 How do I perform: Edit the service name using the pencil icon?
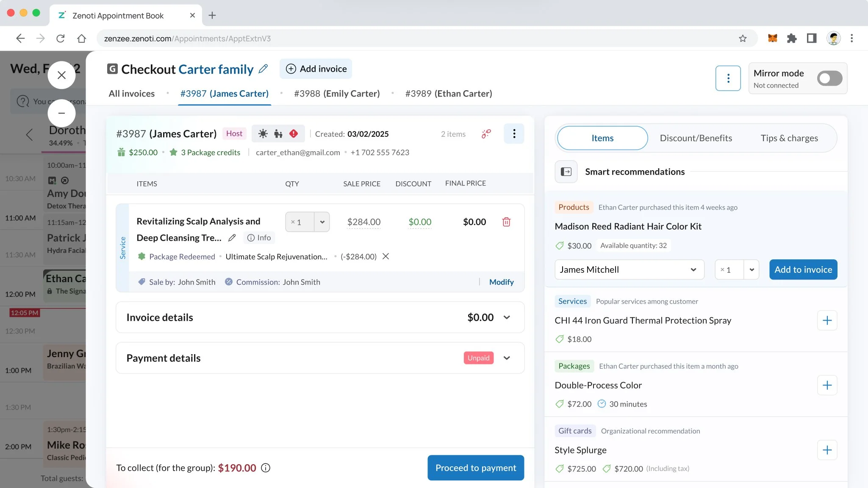[x=232, y=238]
